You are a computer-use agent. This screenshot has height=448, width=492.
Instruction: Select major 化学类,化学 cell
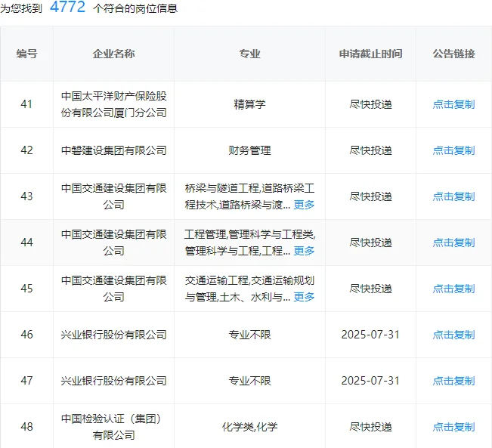point(249,427)
